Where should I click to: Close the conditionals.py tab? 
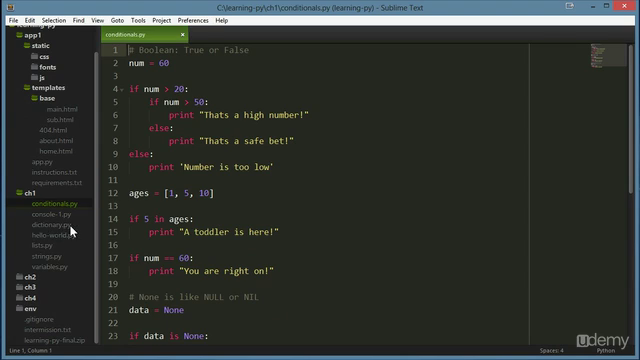182,35
